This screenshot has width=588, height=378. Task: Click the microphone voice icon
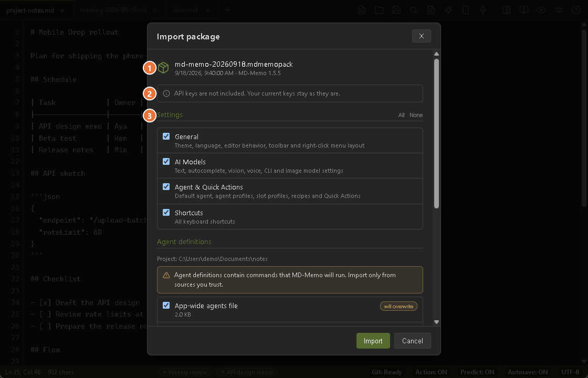point(484,10)
